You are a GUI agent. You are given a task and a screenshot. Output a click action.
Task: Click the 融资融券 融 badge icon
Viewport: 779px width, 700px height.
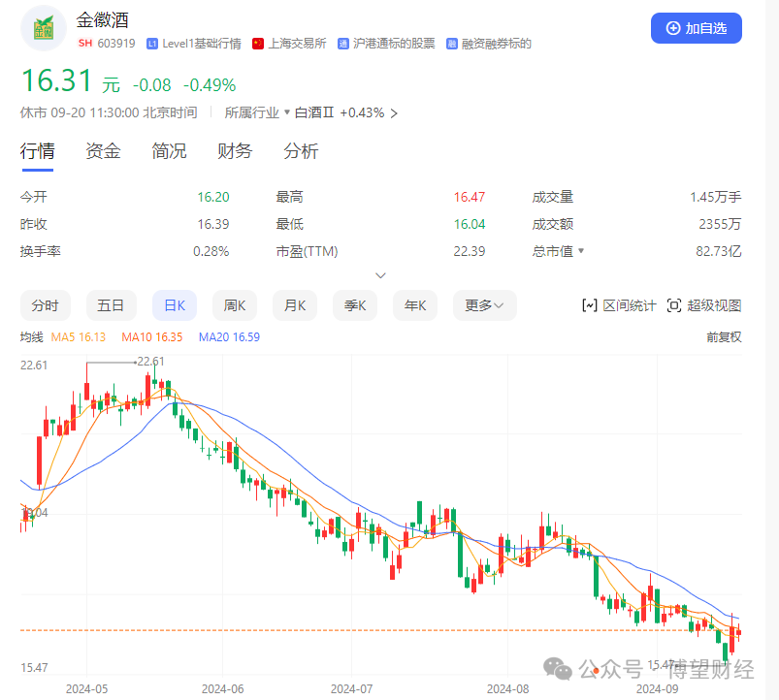pyautogui.click(x=452, y=44)
